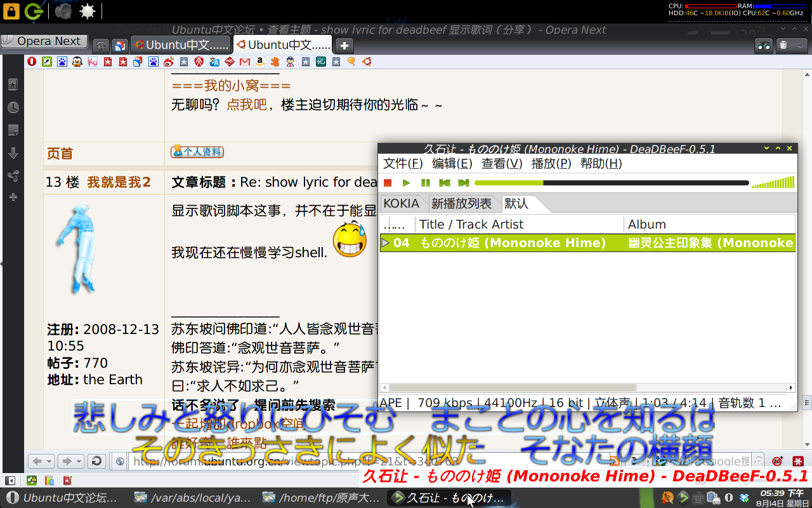Open the translate bookmark icon
This screenshot has height=508, width=812.
click(x=214, y=62)
